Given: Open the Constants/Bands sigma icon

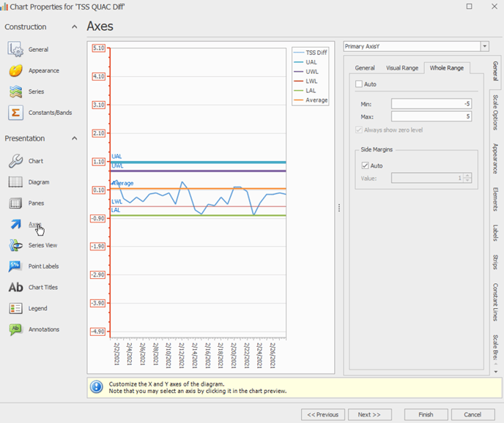Looking at the screenshot, I should pos(15,113).
